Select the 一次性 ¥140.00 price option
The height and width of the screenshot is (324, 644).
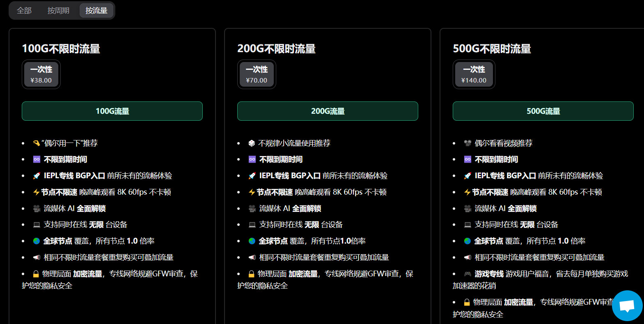(x=474, y=74)
